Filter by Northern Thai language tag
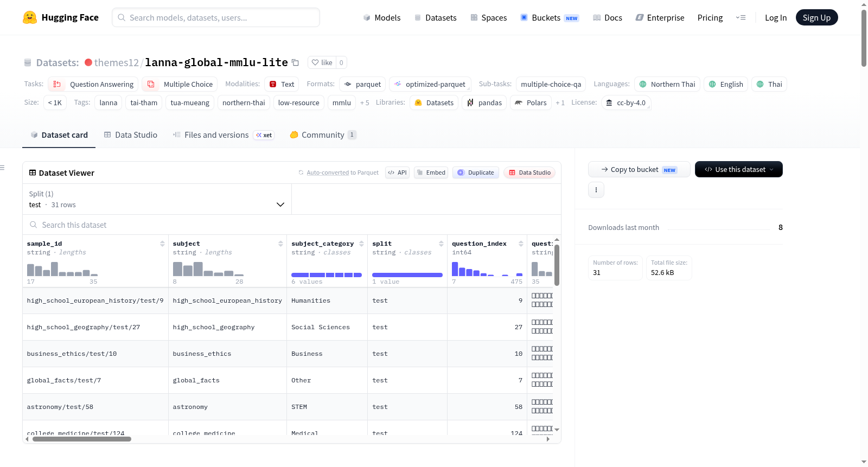This screenshot has height=467, width=868. pos(667,84)
